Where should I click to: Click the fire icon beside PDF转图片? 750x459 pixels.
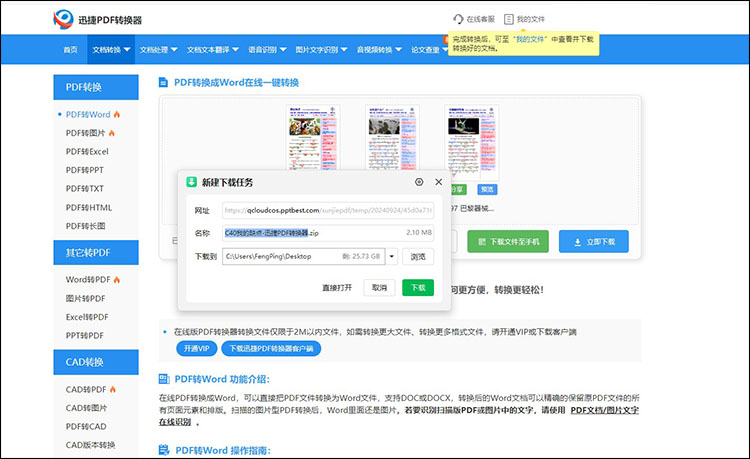click(x=111, y=133)
